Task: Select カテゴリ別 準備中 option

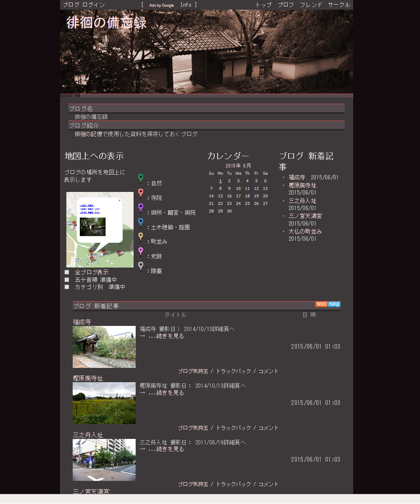Action: (x=100, y=287)
